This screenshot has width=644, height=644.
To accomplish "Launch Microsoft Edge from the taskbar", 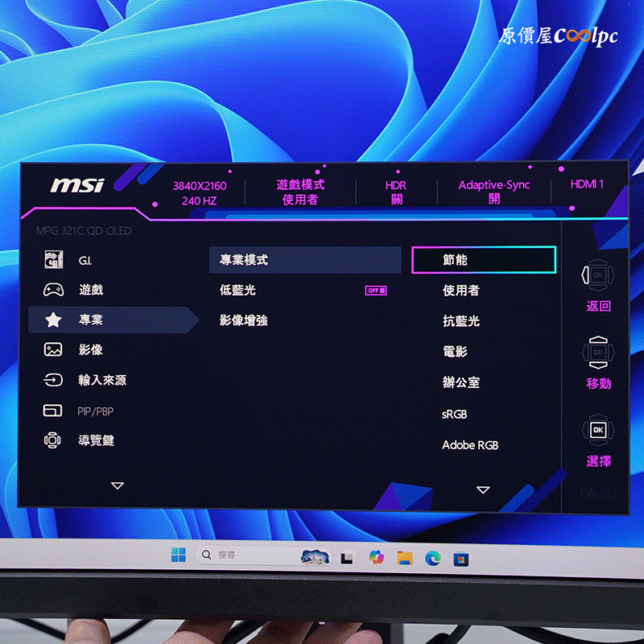I will tap(432, 558).
